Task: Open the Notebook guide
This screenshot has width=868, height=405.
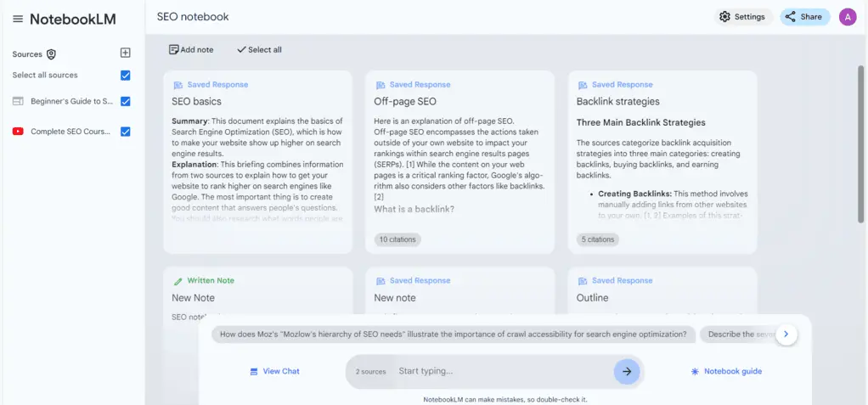Action: (x=726, y=371)
